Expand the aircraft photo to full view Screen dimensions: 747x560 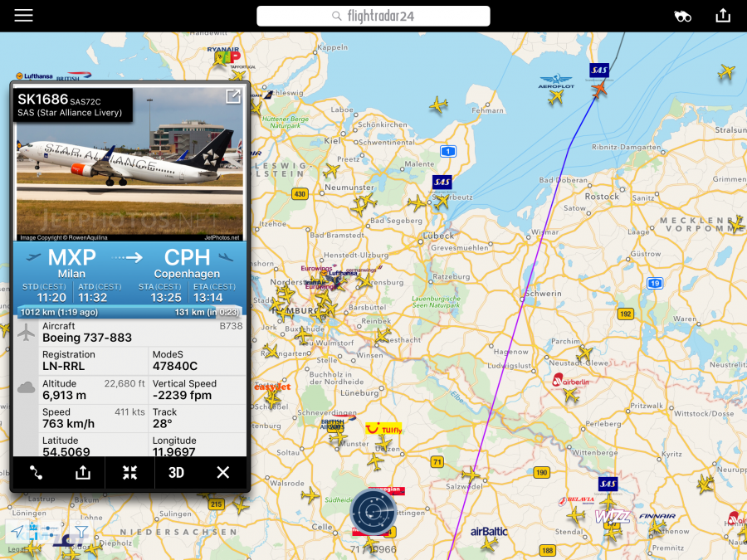233,97
